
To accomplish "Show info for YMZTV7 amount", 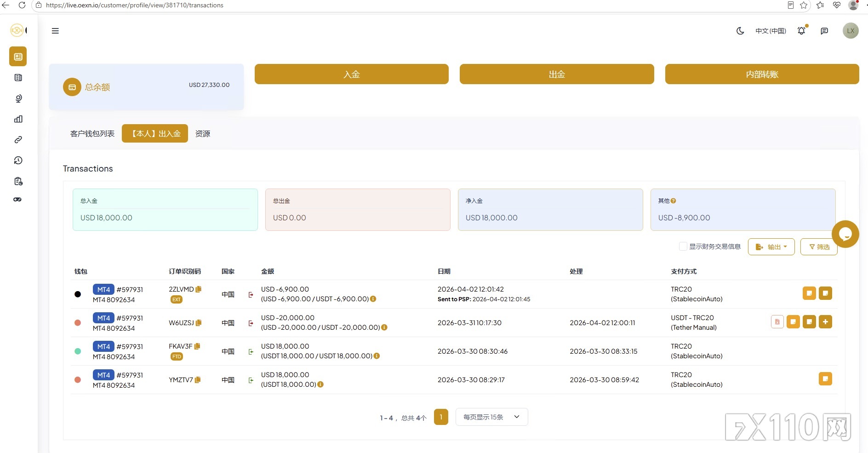I will pyautogui.click(x=320, y=384).
